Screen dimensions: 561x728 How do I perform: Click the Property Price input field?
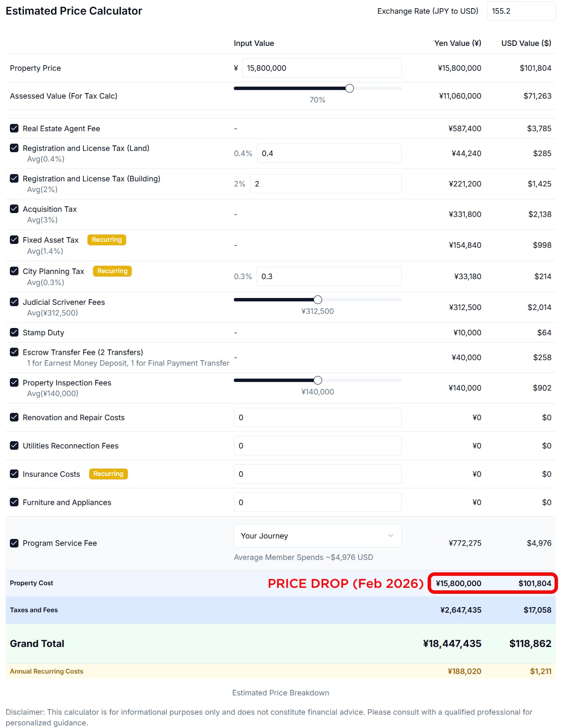(321, 68)
